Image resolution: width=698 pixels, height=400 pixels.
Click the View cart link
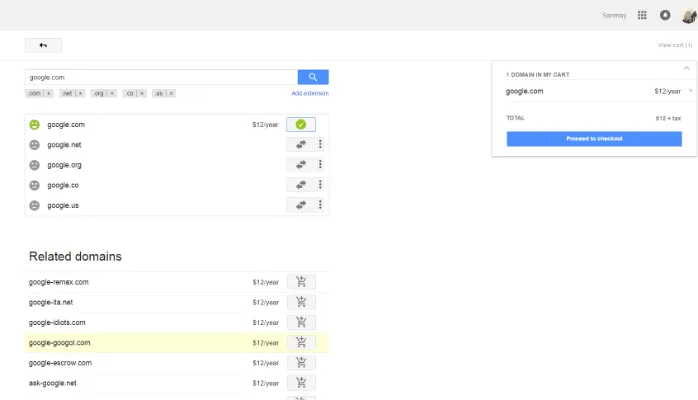click(x=674, y=45)
